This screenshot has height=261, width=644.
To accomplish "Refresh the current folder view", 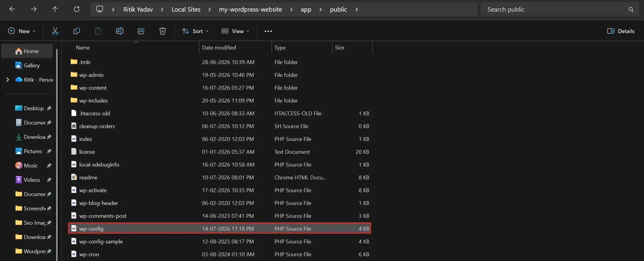I will (77, 9).
